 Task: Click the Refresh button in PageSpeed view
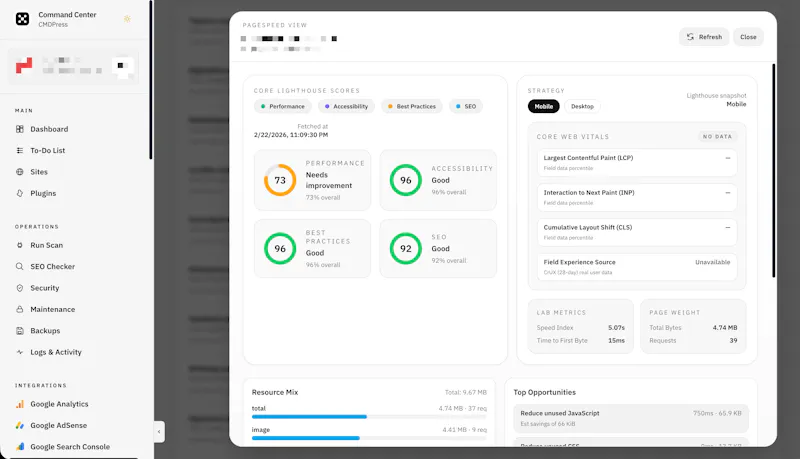[704, 37]
